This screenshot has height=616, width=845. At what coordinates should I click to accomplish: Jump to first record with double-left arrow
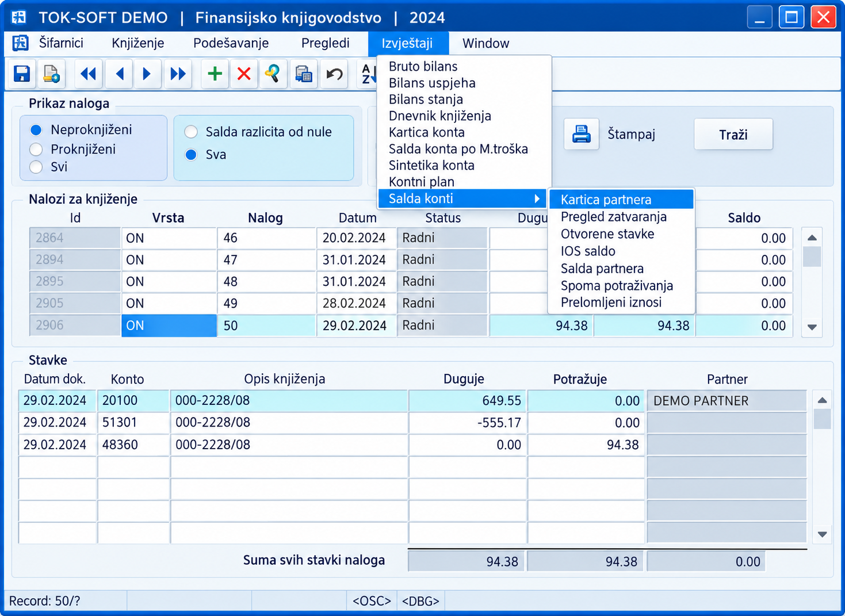click(x=89, y=74)
